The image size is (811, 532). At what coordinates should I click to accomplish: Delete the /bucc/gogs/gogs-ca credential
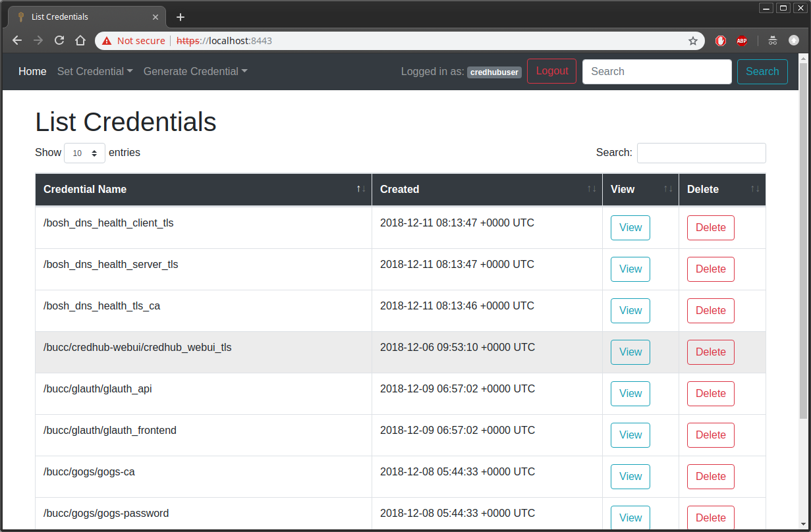tap(711, 477)
